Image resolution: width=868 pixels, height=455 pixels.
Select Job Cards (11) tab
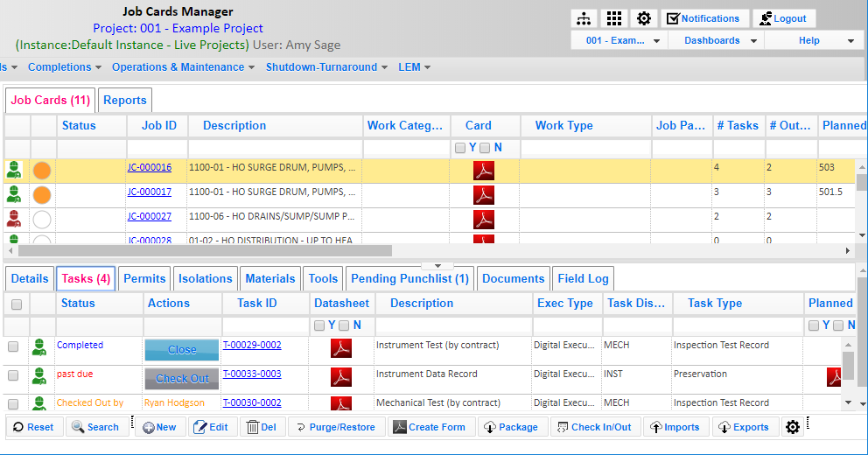click(x=51, y=101)
